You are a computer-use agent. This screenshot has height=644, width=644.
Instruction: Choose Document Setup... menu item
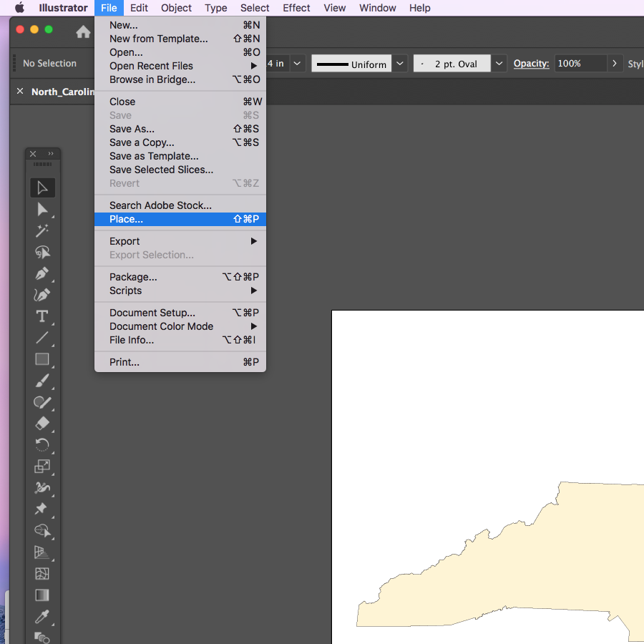point(180,313)
